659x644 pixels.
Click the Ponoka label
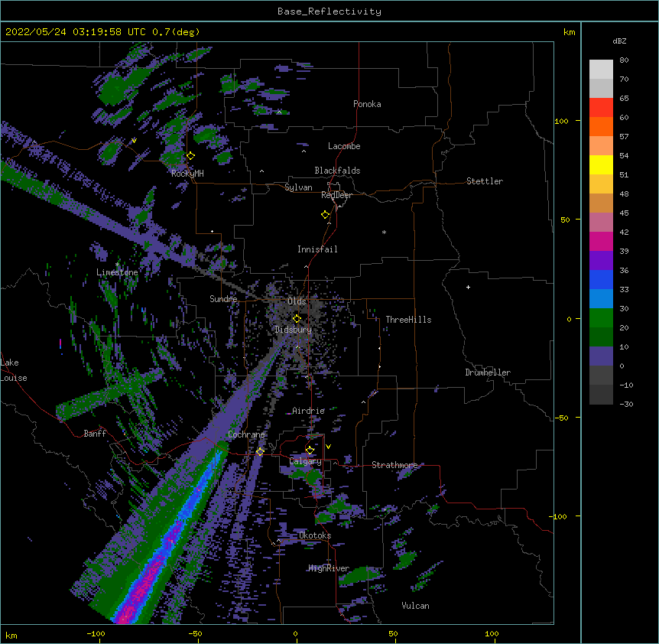[367, 104]
